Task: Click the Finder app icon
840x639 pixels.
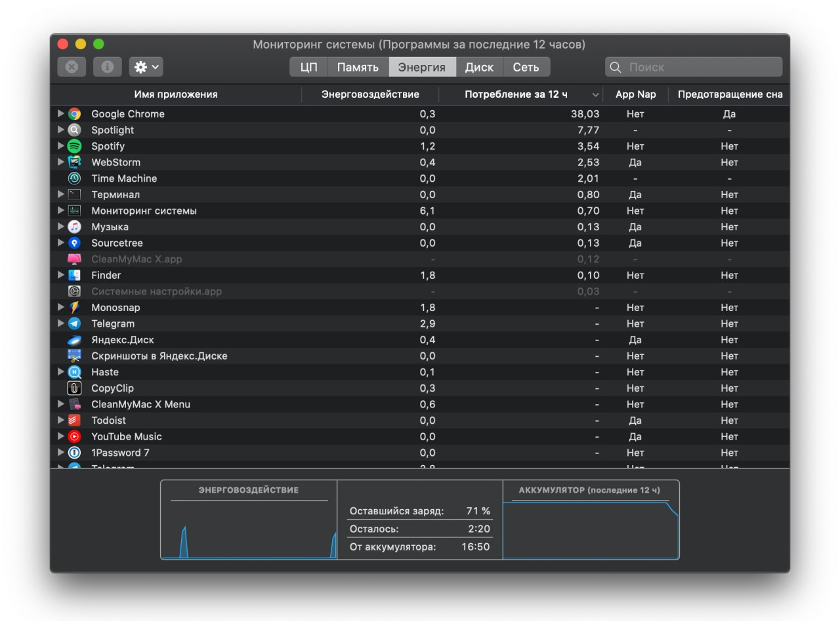Action: pos(75,275)
